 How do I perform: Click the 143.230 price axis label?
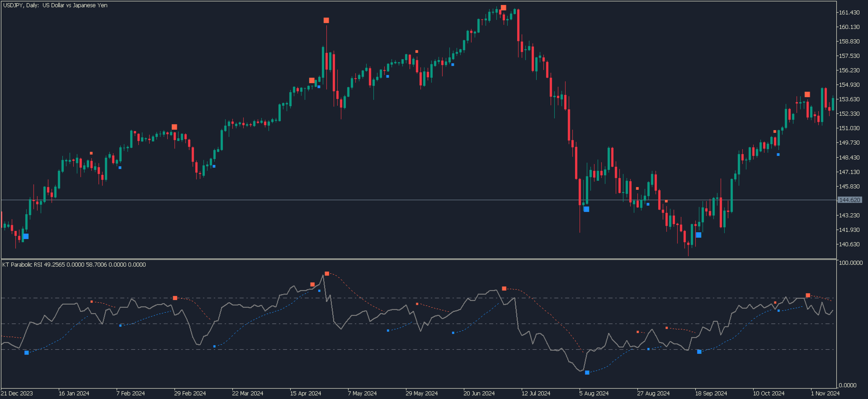click(849, 216)
